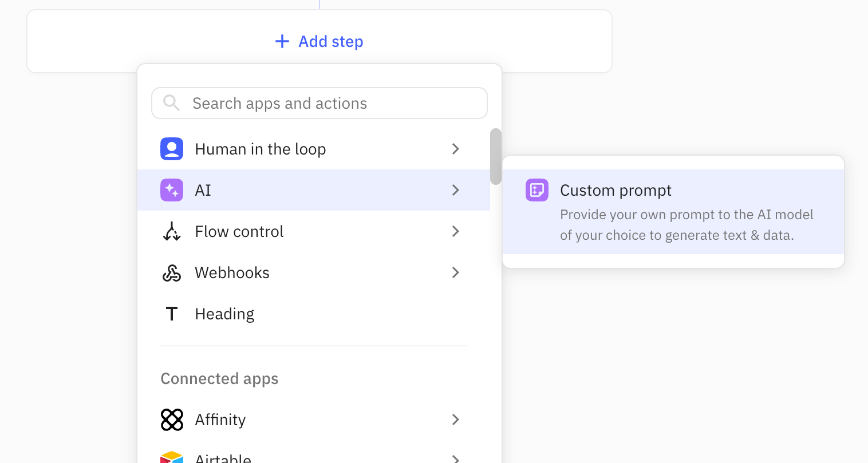This screenshot has width=868, height=463.
Task: Click the Add step button
Action: click(319, 41)
